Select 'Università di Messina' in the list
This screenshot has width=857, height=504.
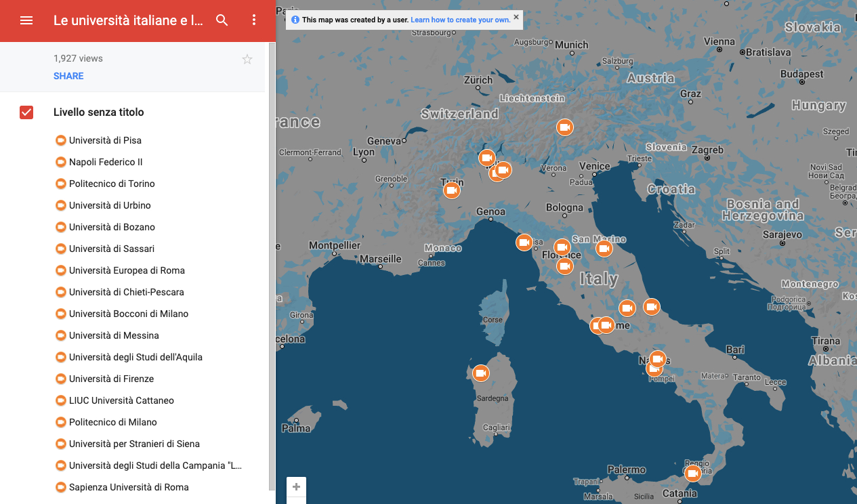pos(114,335)
